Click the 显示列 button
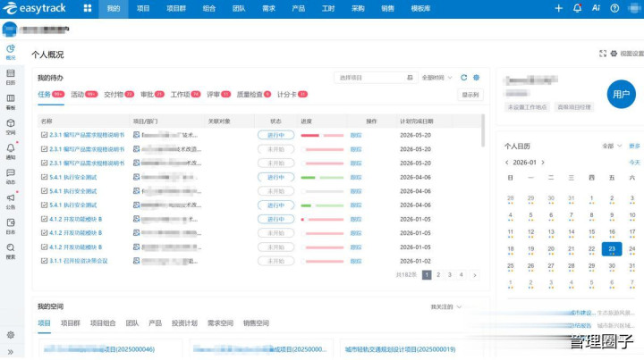 (x=470, y=95)
